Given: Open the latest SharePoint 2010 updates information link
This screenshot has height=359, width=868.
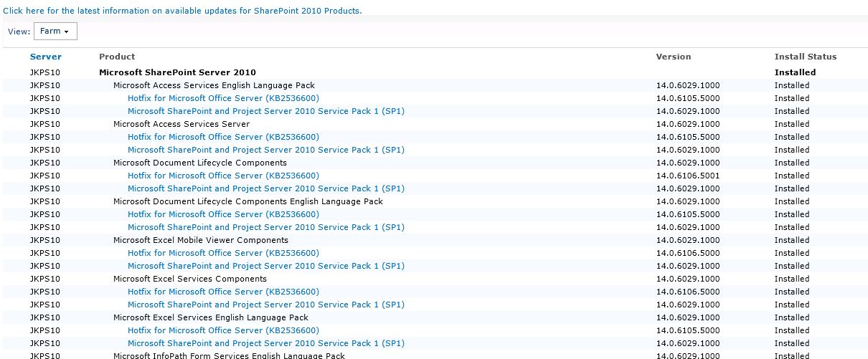Looking at the screenshot, I should click(x=182, y=11).
